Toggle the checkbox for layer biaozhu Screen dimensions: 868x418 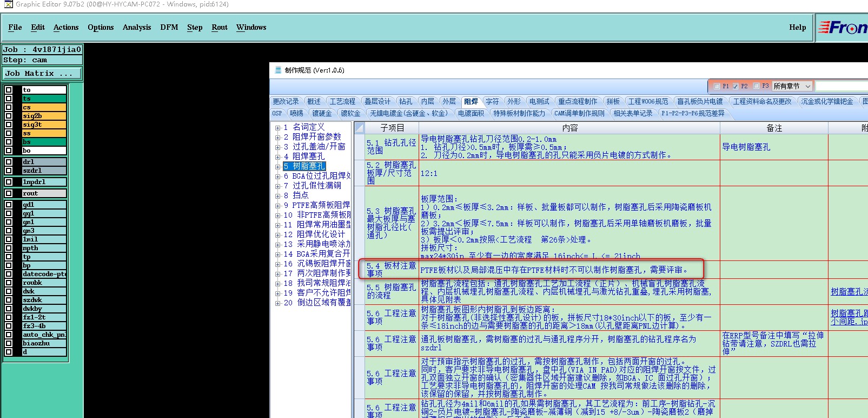[9, 343]
